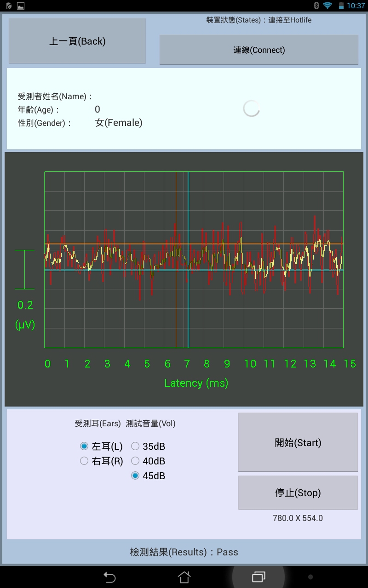The width and height of the screenshot is (368, 588).
Task: Tap the 年齡(Age) value 0
Action: pyautogui.click(x=98, y=109)
